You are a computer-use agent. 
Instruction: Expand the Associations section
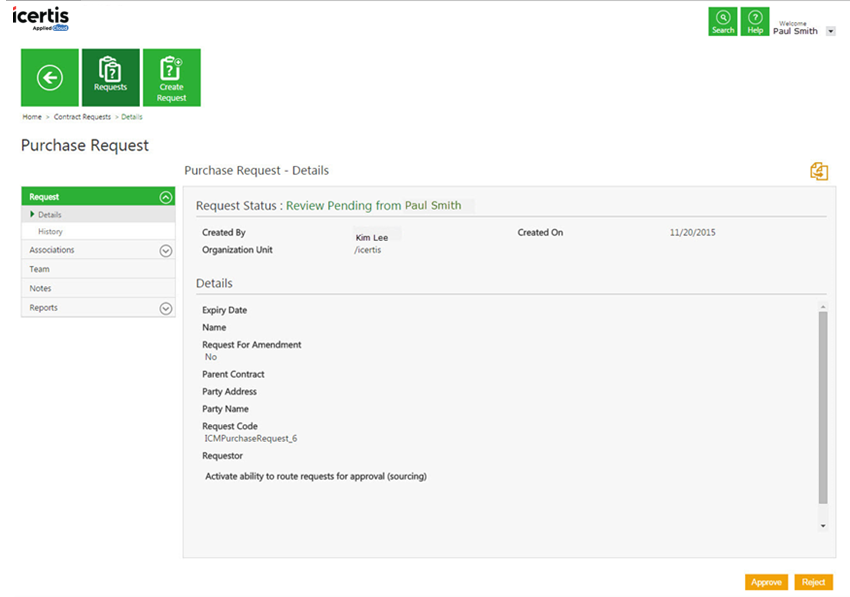pyautogui.click(x=166, y=251)
